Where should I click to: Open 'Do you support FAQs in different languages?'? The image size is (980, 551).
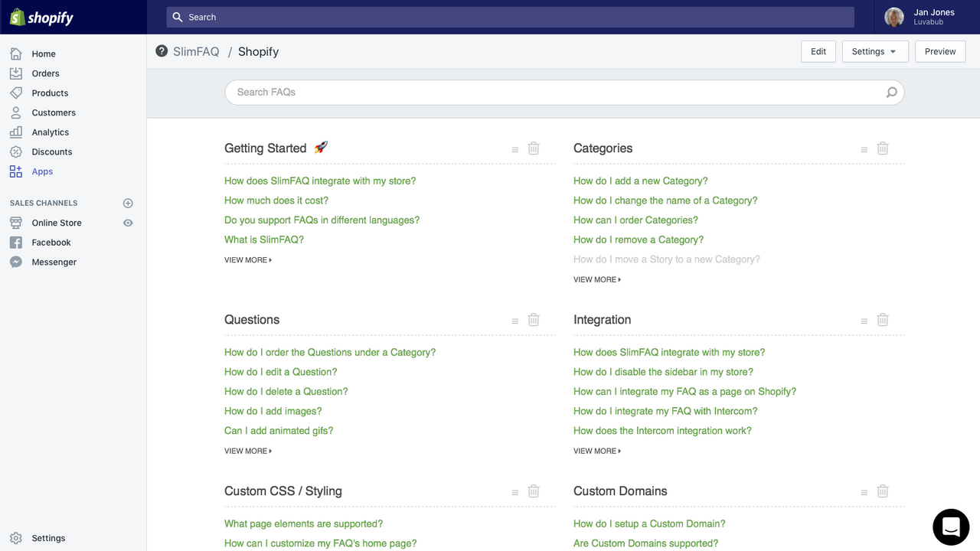click(x=322, y=220)
